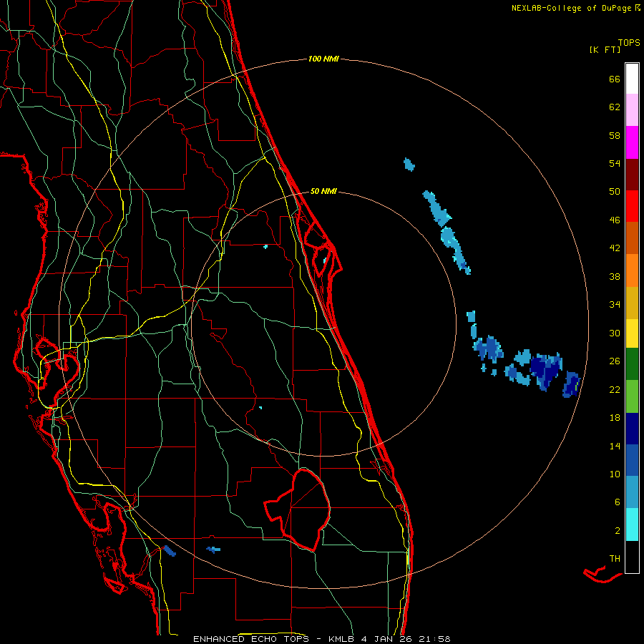This screenshot has height=644, width=644.
Task: Pick the dark green legend swatch
Action: 632,364
